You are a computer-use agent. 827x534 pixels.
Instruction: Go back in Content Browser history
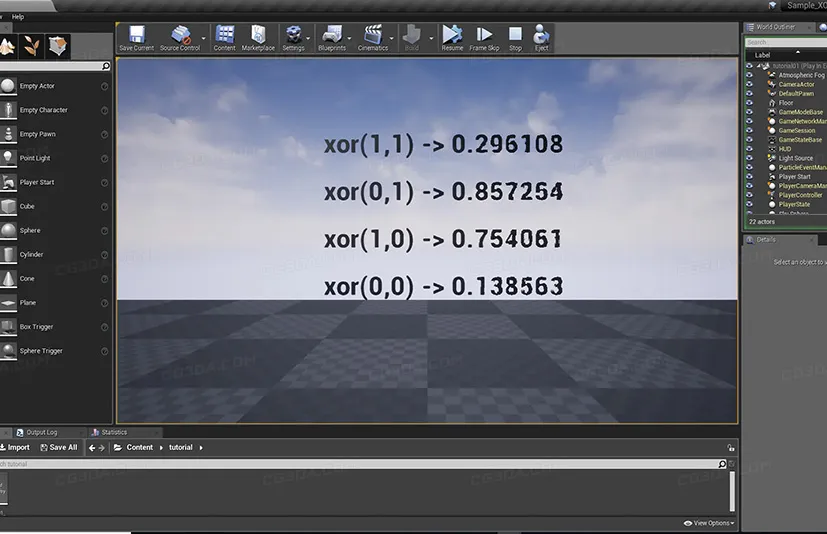[92, 448]
